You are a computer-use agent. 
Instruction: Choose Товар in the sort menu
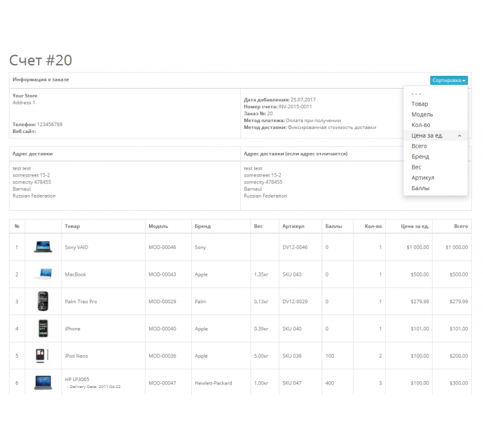(435, 104)
